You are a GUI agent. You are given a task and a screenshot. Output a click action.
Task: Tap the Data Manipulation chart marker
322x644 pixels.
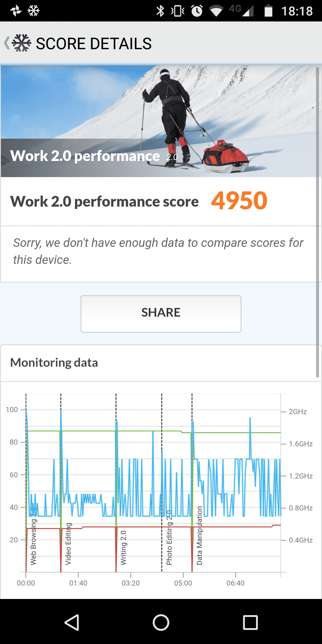(x=199, y=535)
